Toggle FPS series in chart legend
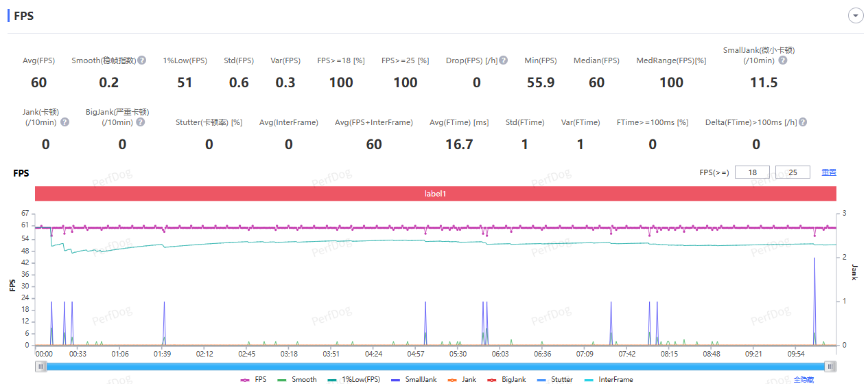Viewport: 868px width, 384px height. 253,379
